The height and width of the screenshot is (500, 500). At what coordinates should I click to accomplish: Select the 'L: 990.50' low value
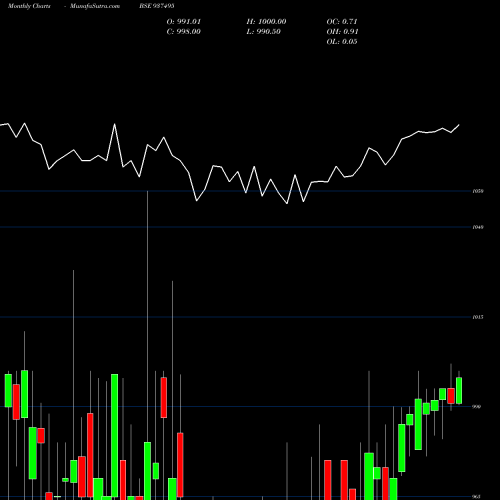point(263,32)
